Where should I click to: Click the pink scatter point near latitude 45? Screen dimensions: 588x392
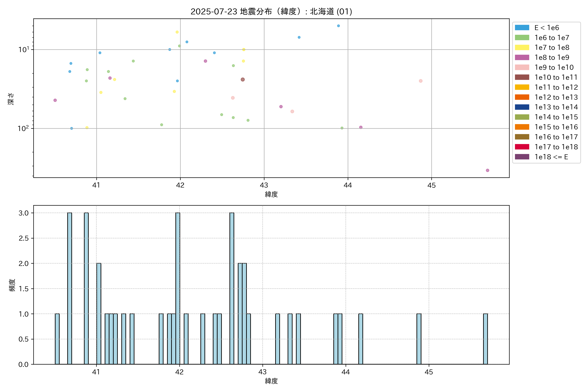pyautogui.click(x=420, y=81)
